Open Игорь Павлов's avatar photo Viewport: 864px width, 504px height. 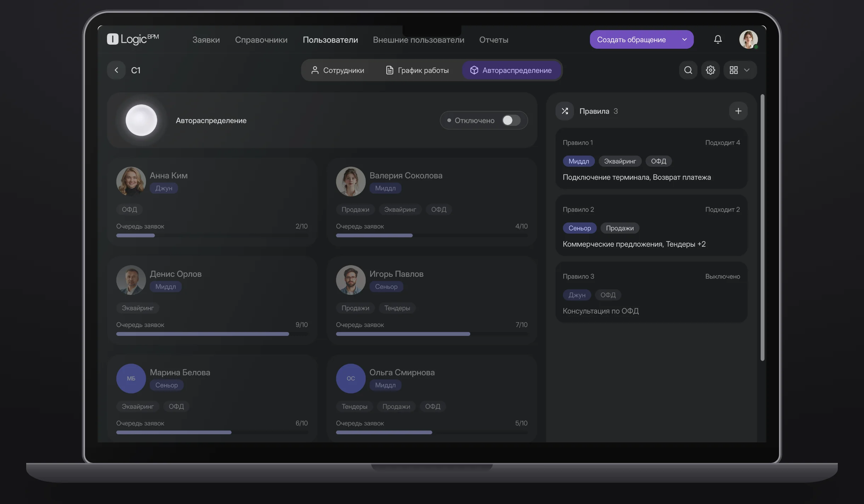coord(351,280)
